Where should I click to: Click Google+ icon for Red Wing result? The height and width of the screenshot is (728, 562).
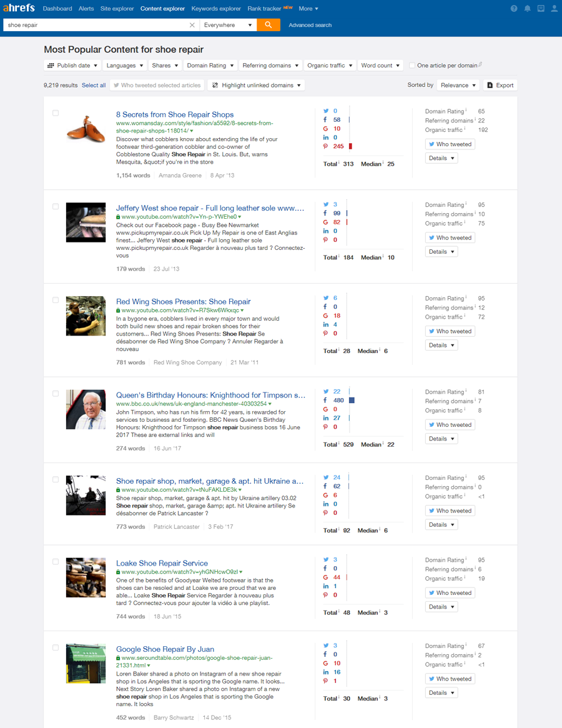point(325,316)
